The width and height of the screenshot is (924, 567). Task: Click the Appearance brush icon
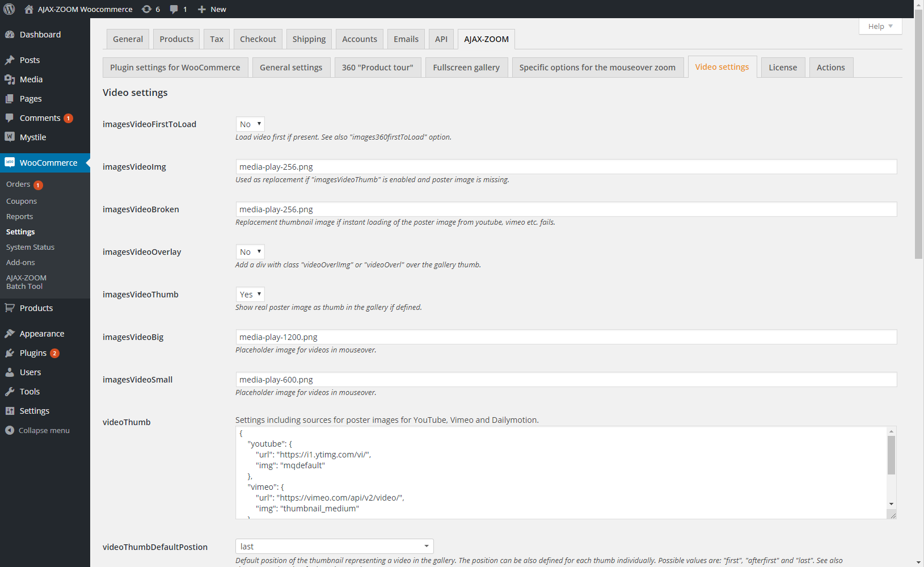click(x=10, y=334)
